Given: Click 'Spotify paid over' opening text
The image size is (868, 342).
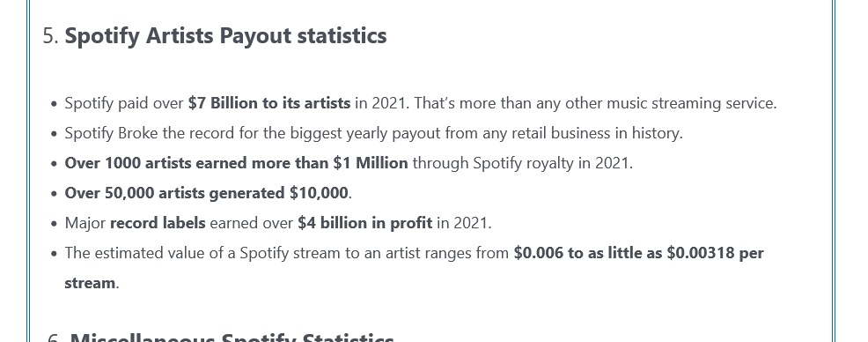Looking at the screenshot, I should click(x=124, y=103).
